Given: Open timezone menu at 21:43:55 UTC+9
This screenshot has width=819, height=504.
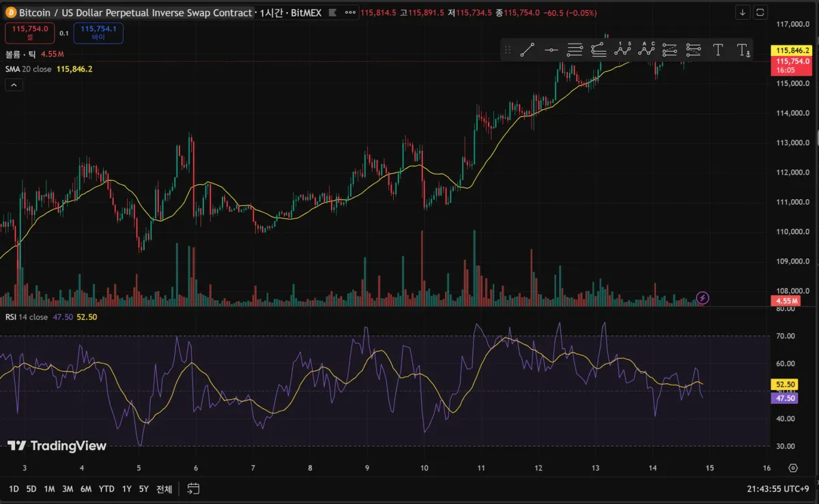Looking at the screenshot, I should click(x=777, y=489).
